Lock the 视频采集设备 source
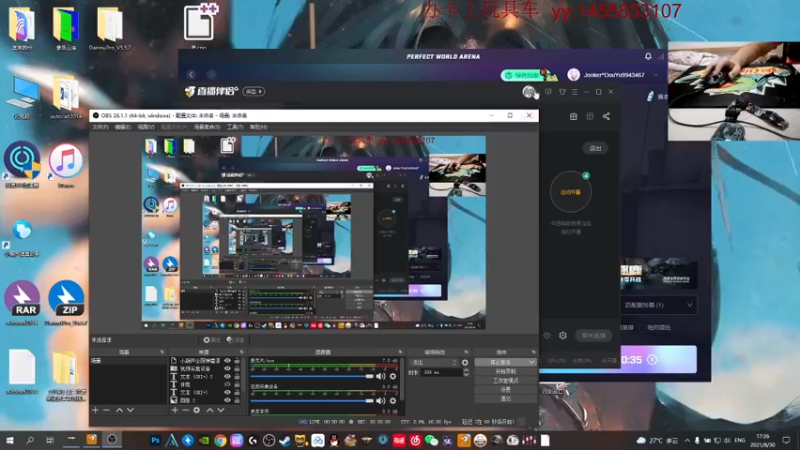The height and width of the screenshot is (450, 800). [237, 368]
